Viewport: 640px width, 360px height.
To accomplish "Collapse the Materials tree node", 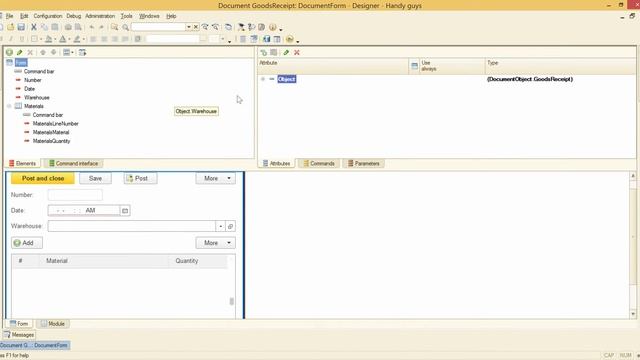I will click(x=9, y=106).
